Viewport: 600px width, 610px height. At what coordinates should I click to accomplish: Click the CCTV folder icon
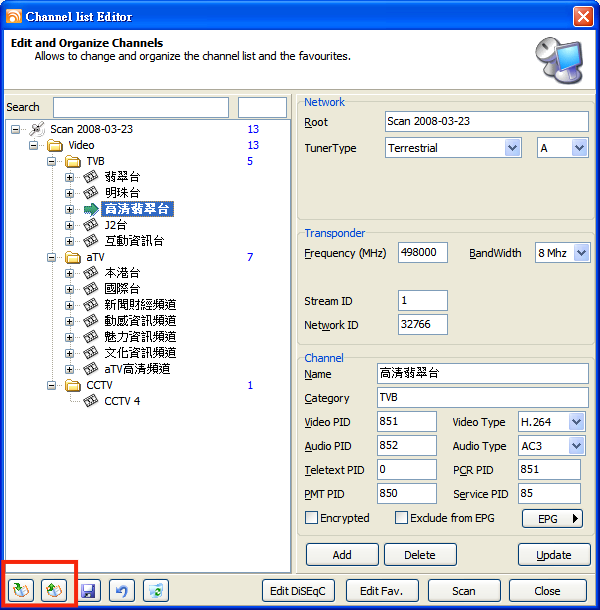[x=73, y=386]
